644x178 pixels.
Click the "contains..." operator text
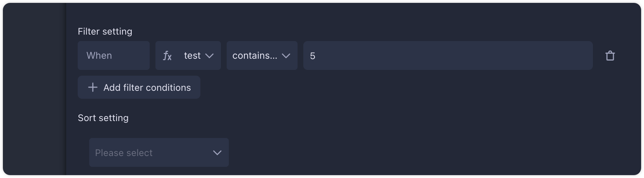(255, 55)
